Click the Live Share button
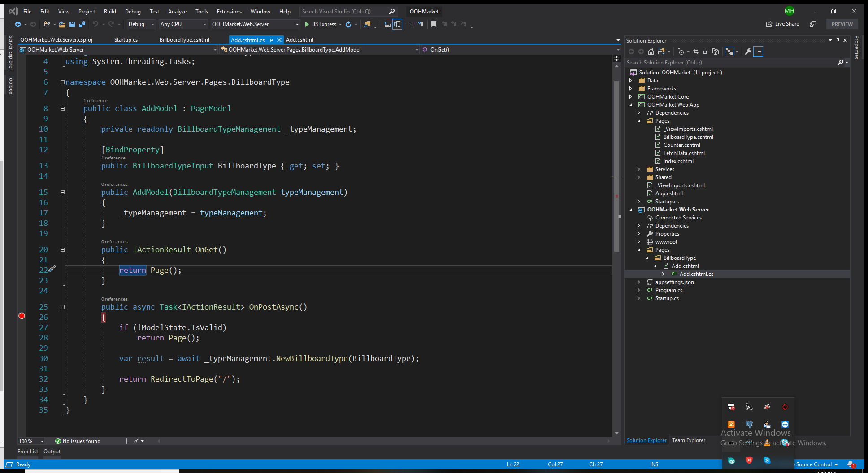The image size is (868, 473). (x=783, y=24)
